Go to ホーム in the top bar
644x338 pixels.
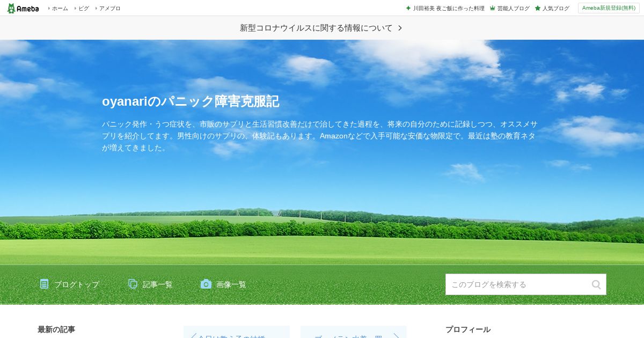tap(60, 9)
